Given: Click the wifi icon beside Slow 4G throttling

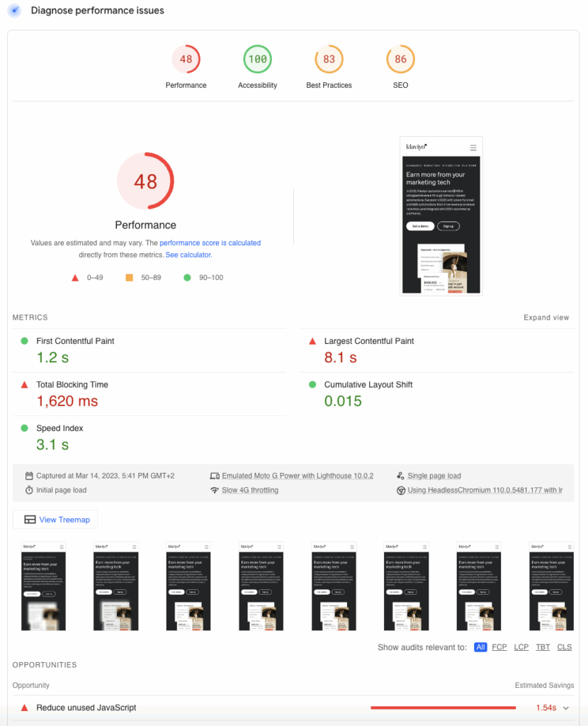Looking at the screenshot, I should [x=215, y=490].
